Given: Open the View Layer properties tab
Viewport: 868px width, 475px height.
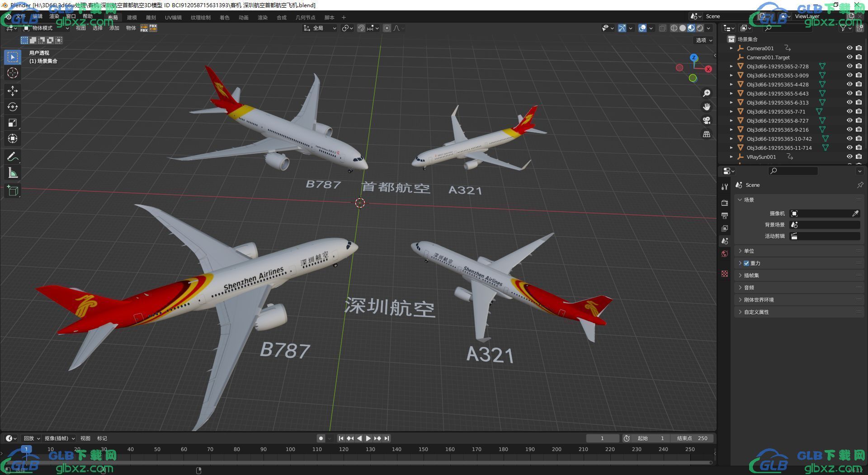Looking at the screenshot, I should 725,228.
